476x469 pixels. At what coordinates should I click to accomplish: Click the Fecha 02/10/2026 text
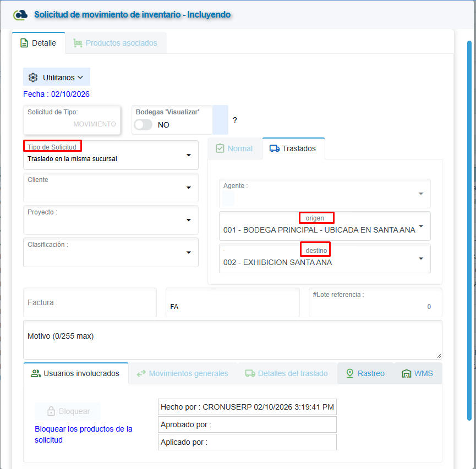point(57,94)
